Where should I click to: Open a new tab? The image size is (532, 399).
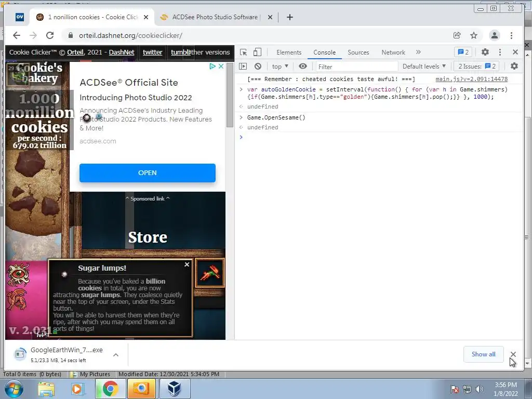tap(290, 17)
